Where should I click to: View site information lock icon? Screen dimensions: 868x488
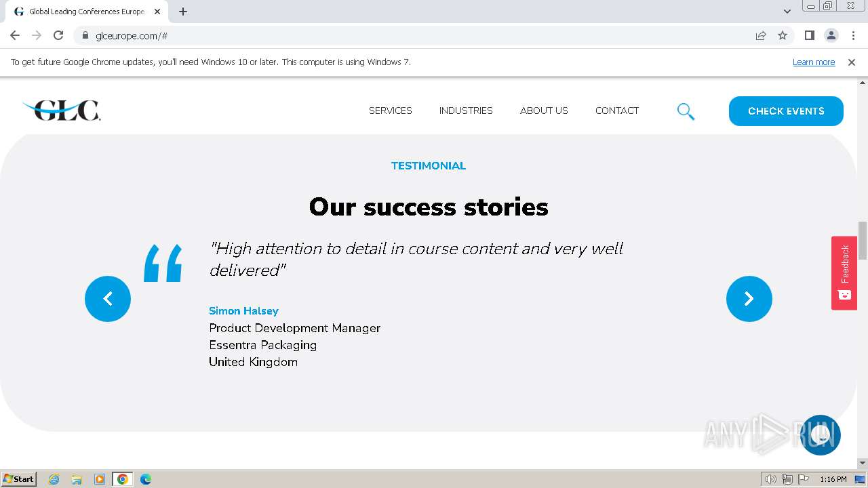coord(85,35)
